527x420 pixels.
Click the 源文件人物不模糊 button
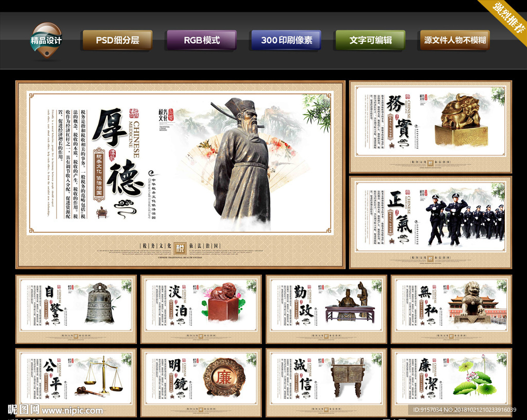[x=455, y=40]
